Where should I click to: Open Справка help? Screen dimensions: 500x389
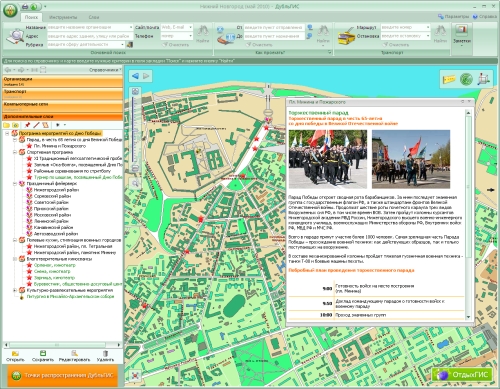click(484, 16)
